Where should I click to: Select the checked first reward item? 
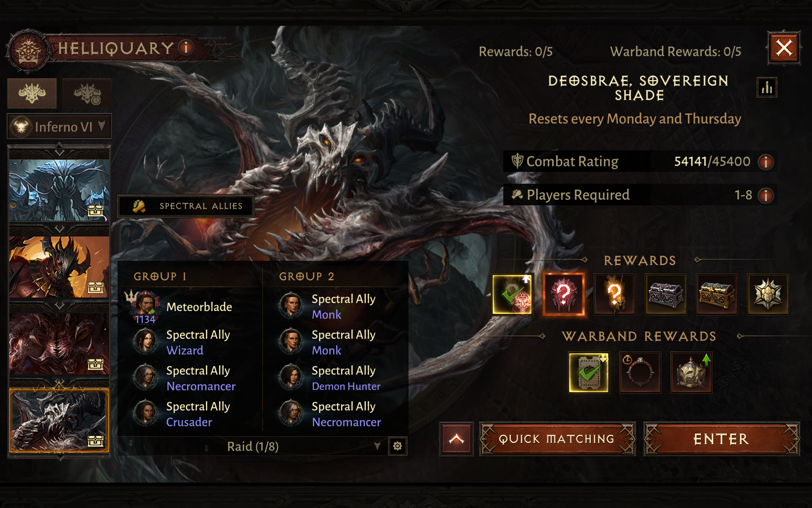[x=513, y=295]
